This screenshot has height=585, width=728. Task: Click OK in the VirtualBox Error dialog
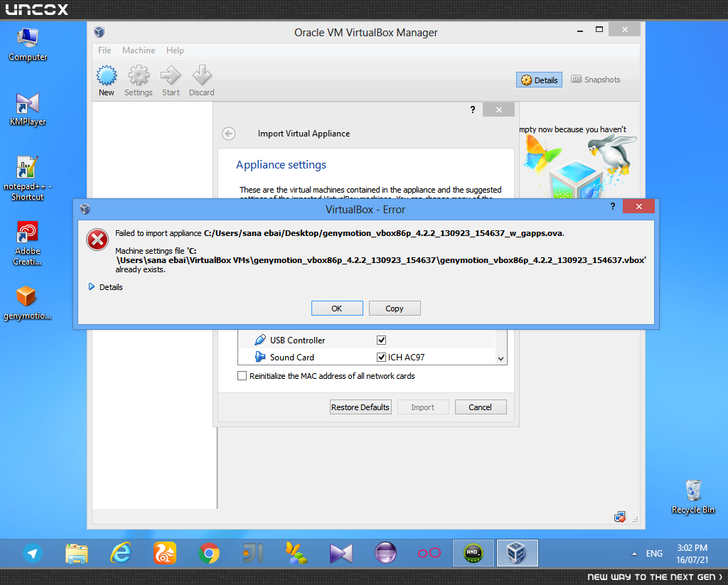[337, 308]
